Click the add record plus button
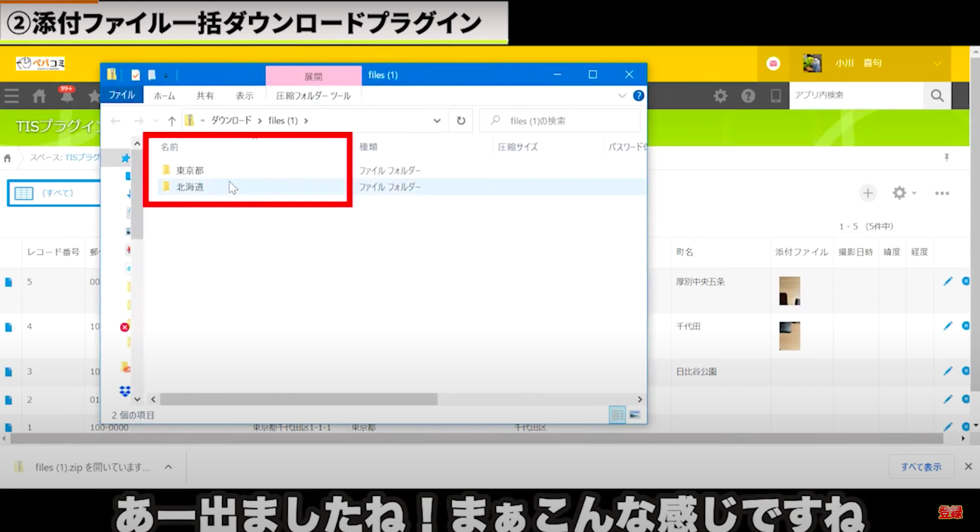 (x=868, y=193)
